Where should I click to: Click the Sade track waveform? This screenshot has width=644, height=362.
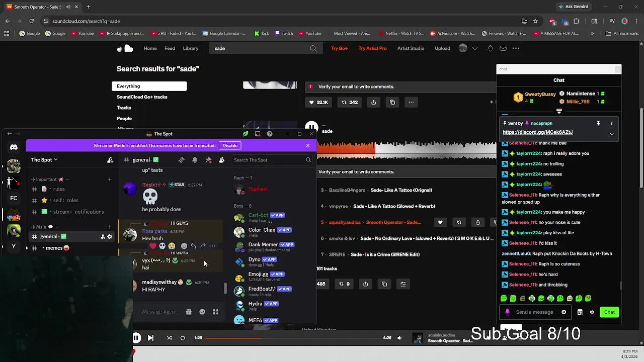(407, 150)
